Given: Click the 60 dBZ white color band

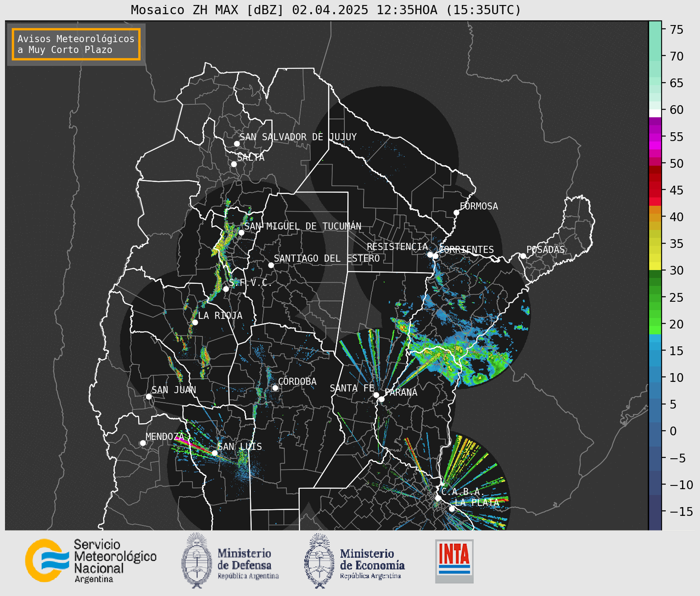Looking at the screenshot, I should tap(655, 113).
